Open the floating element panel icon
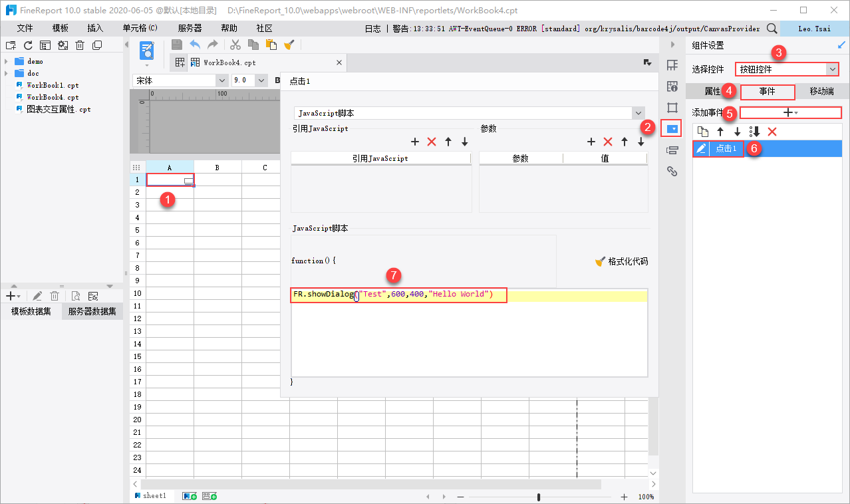 [x=672, y=108]
